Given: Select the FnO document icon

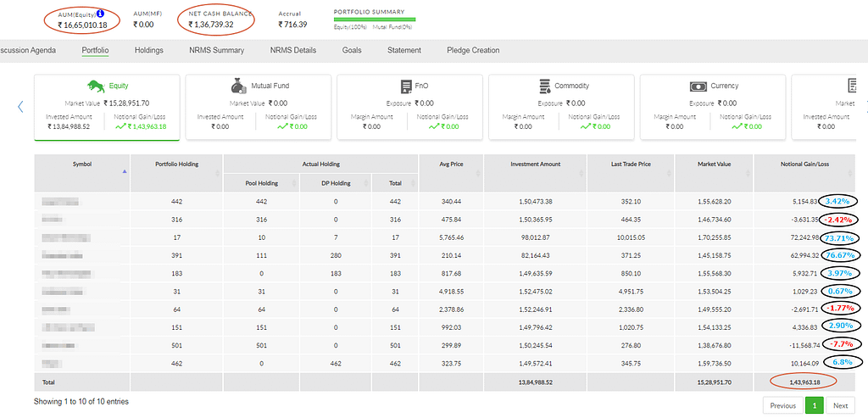Looking at the screenshot, I should point(406,86).
